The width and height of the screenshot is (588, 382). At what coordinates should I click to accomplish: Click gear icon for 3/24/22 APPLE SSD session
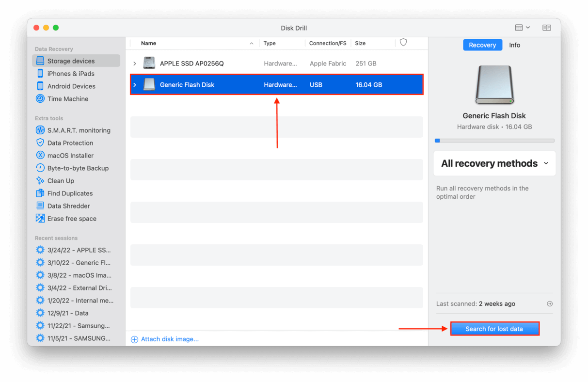pos(40,250)
